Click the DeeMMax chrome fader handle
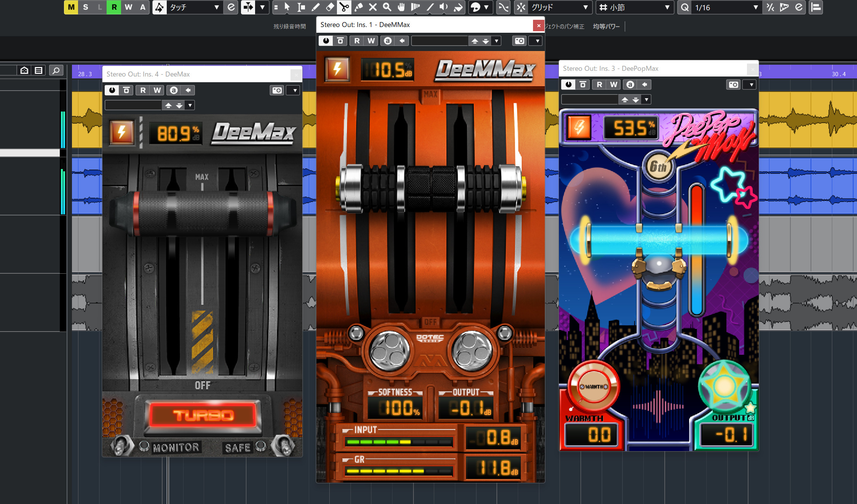The image size is (857, 504). [431, 188]
